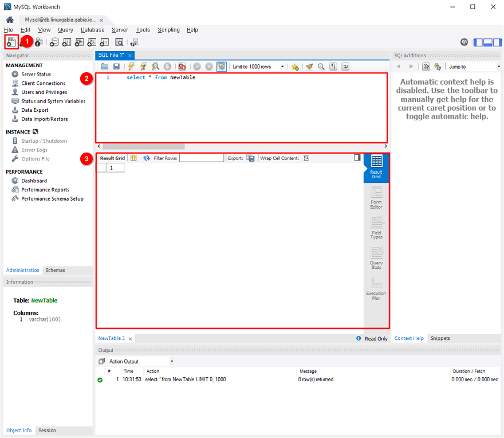Switch to Form Editor result view
The image size is (504, 438).
pyautogui.click(x=376, y=198)
